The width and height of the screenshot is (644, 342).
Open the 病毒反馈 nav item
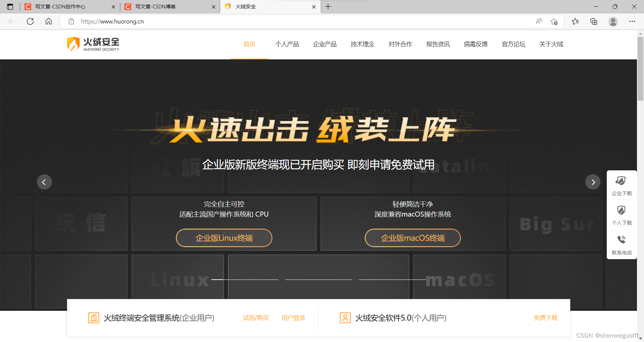(x=476, y=44)
